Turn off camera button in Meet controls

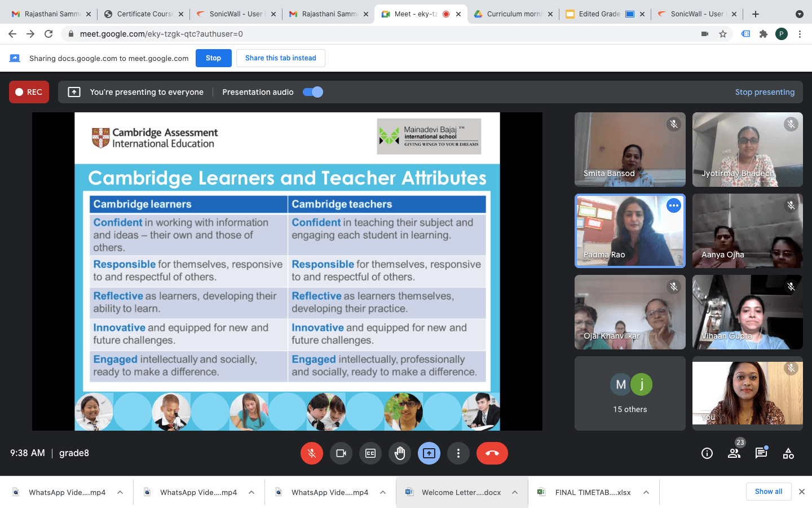[341, 453]
